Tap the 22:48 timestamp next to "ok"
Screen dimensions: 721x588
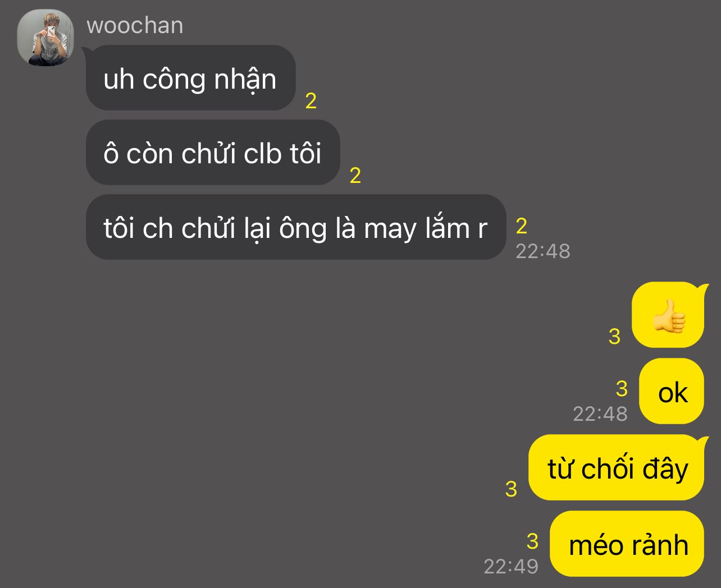pyautogui.click(x=600, y=414)
